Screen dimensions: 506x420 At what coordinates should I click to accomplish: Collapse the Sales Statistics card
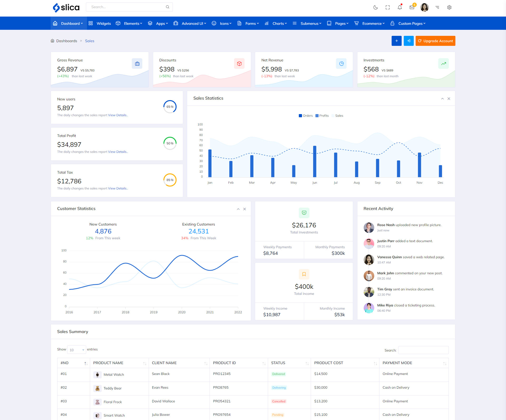pyautogui.click(x=442, y=99)
